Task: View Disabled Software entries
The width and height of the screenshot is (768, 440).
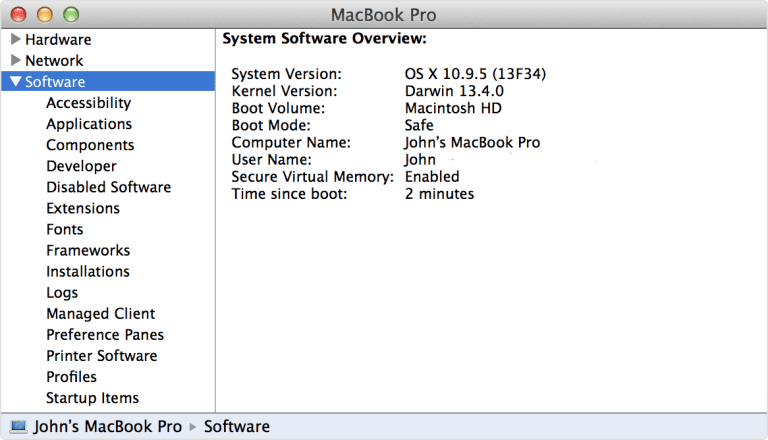Action: click(x=109, y=187)
